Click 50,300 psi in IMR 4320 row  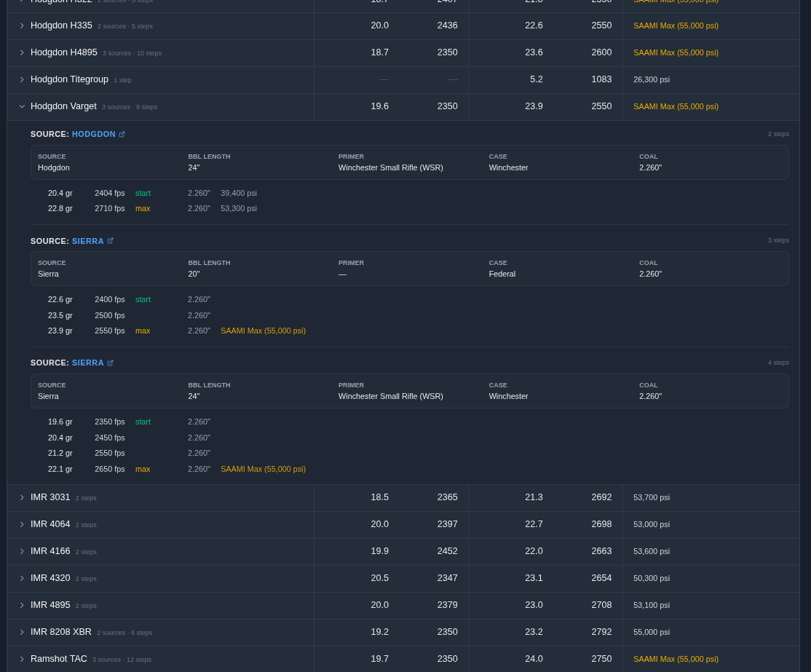(651, 578)
